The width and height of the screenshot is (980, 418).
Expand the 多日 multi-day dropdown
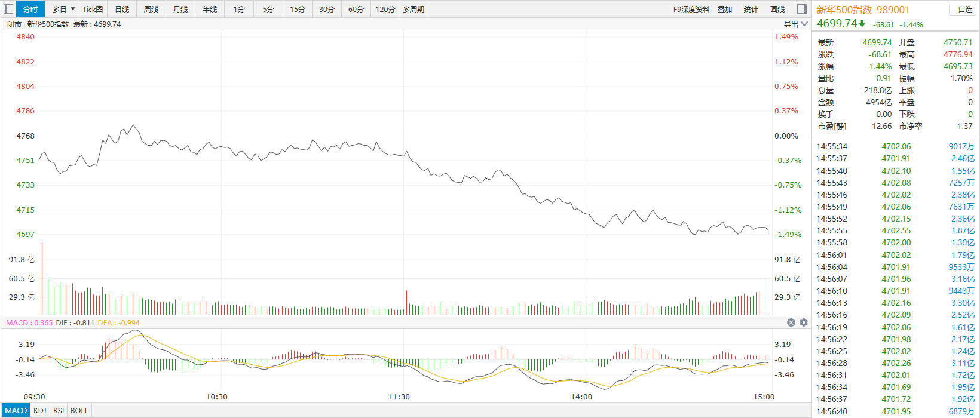pyautogui.click(x=63, y=9)
